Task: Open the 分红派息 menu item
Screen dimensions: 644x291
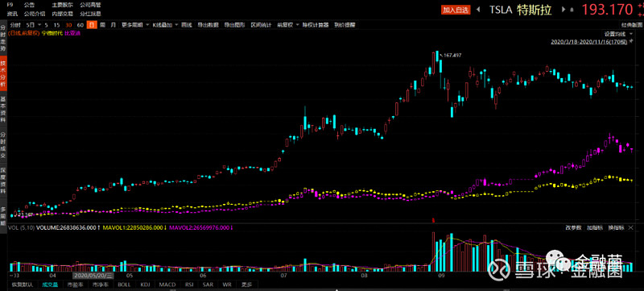Action: click(x=90, y=14)
